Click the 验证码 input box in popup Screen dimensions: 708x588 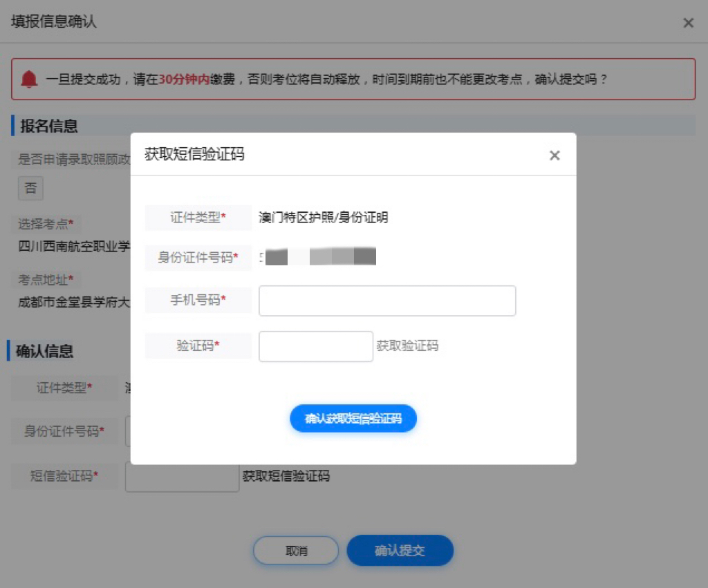click(315, 346)
